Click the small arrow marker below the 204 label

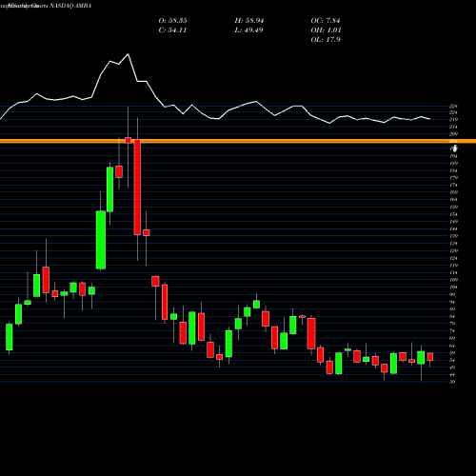point(455,148)
